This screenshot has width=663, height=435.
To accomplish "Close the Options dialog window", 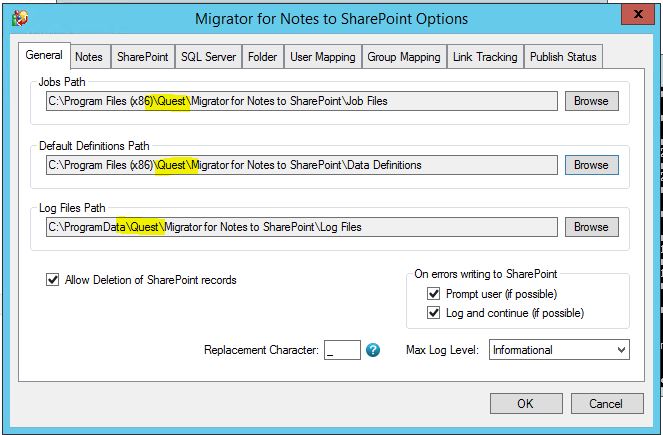I will [x=638, y=15].
